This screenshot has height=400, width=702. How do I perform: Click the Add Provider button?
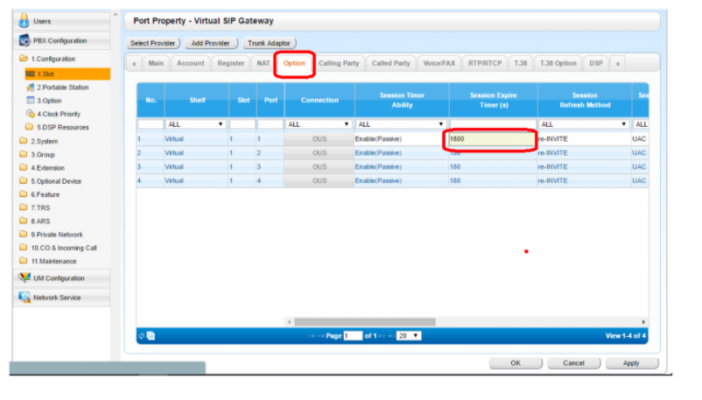pos(211,43)
